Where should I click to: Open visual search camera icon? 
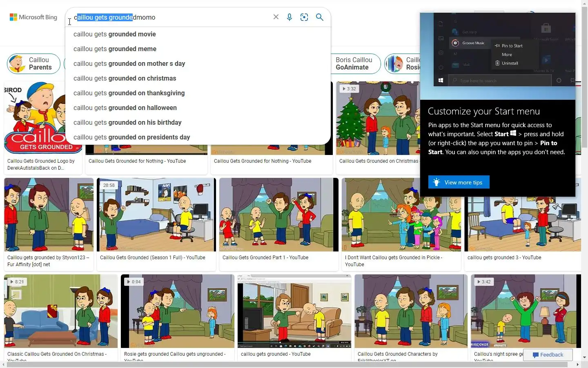pos(304,17)
